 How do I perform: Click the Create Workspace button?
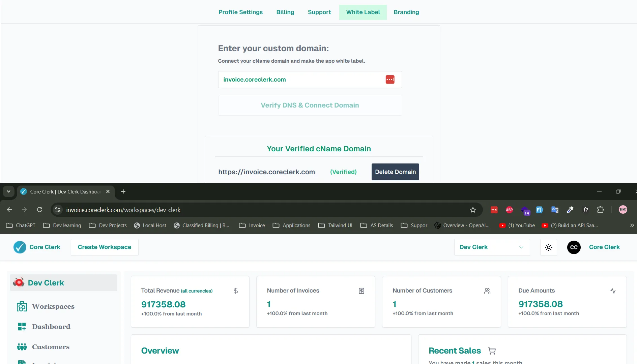point(105,247)
